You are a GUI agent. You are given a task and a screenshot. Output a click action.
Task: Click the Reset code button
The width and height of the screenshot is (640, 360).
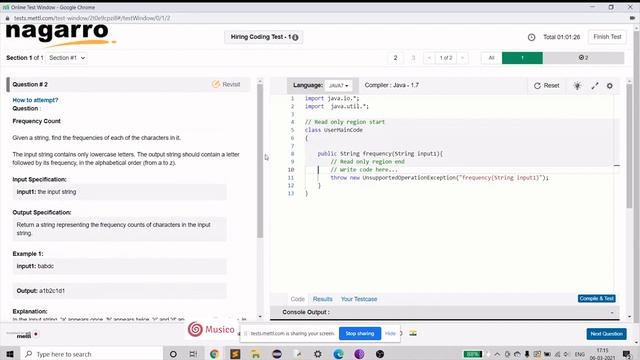547,86
